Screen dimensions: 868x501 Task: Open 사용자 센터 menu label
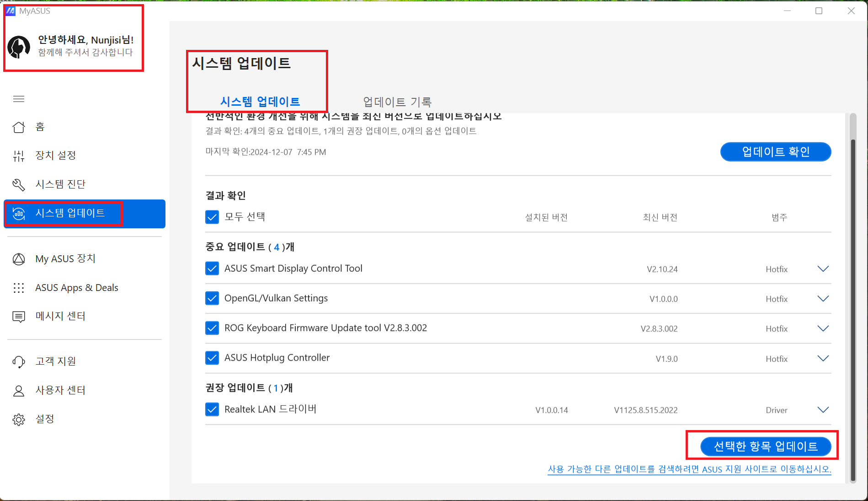[x=60, y=390]
